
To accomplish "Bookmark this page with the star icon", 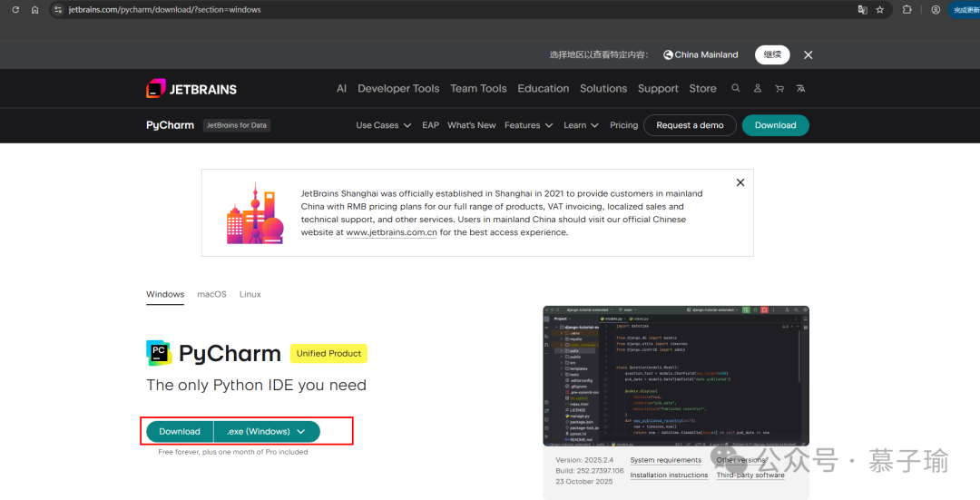I will pos(880,9).
